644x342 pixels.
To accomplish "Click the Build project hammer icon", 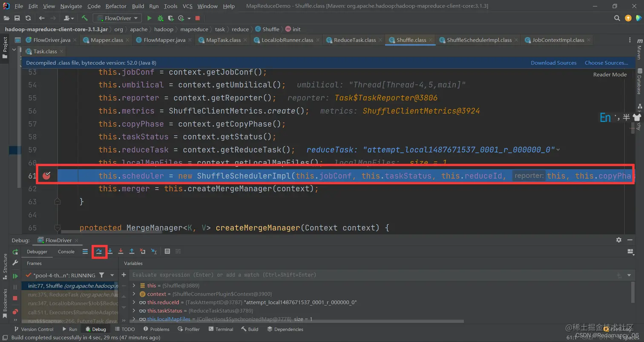I will coord(85,18).
